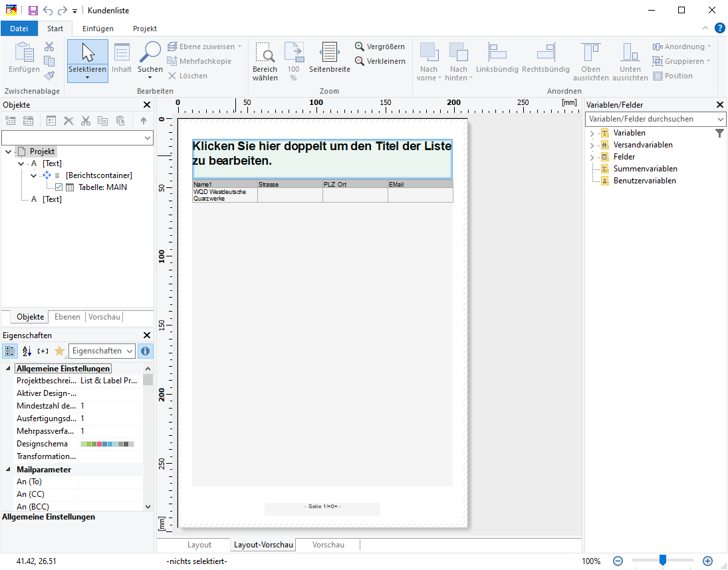This screenshot has width=728, height=570.
Task: Open the Anordnung dropdown menu
Action: [681, 47]
